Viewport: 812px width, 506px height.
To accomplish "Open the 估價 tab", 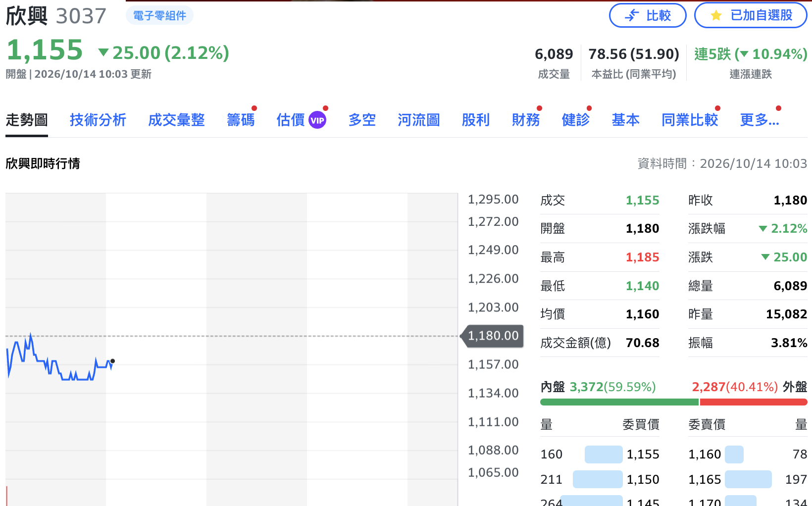I will coord(291,120).
